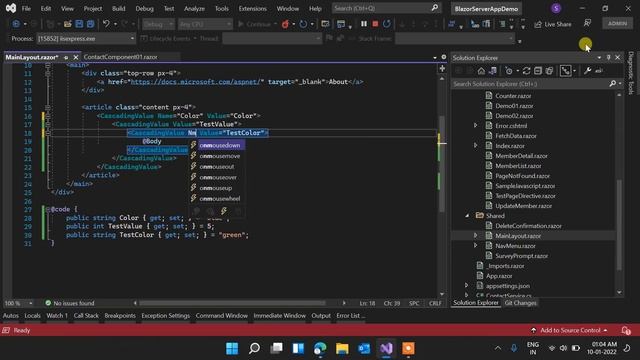The width and height of the screenshot is (640, 360).
Task: Open editor tab settings gear icon
Action: pyautogui.click(x=444, y=57)
